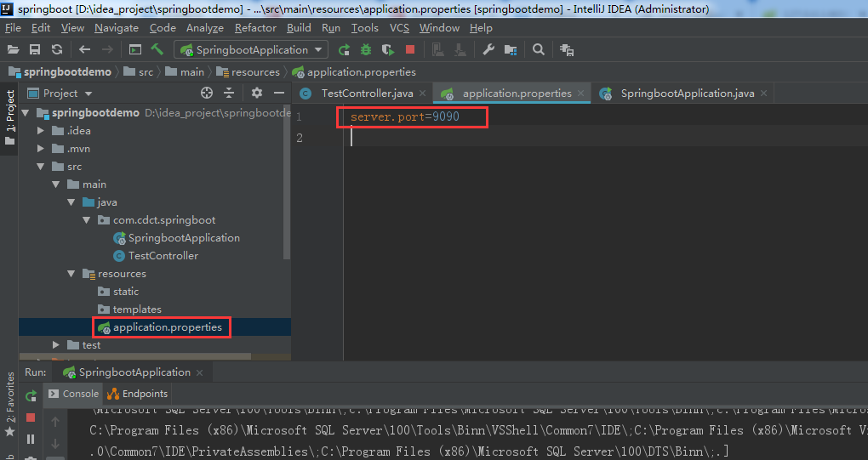Click the Synchronize refresh icon
This screenshot has height=460, width=868.
tap(57, 50)
